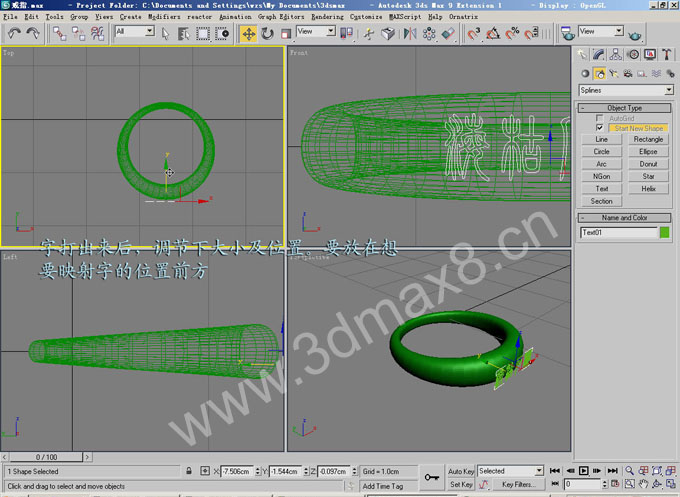The image size is (680, 497).
Task: Uncheck the Start New Shape checkbox
Action: click(599, 128)
